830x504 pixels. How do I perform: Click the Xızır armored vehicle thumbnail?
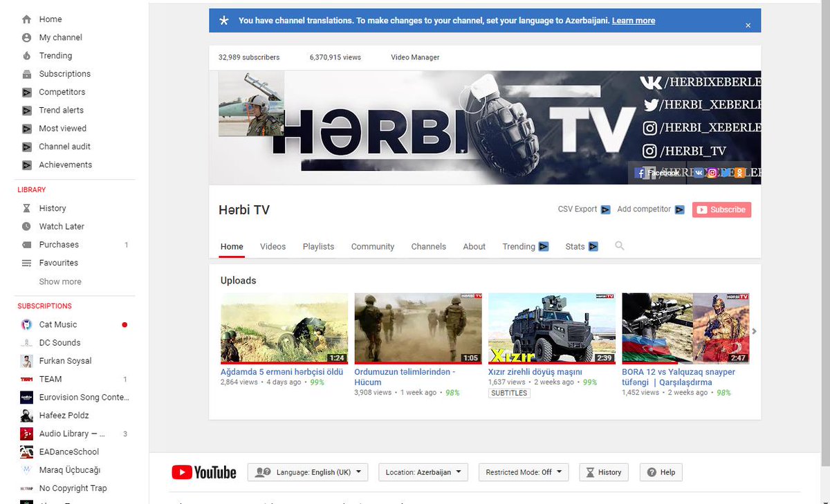pyautogui.click(x=552, y=328)
